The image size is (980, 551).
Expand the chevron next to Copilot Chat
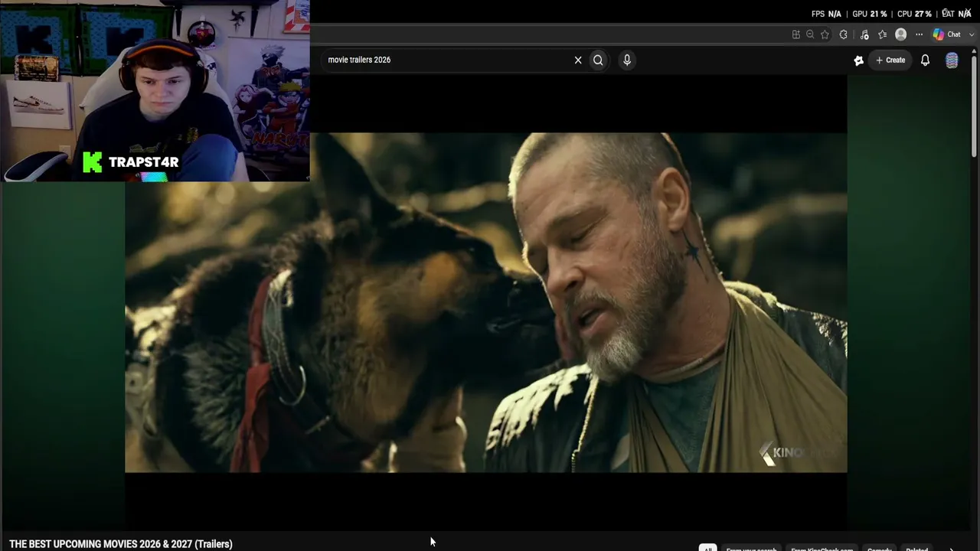[972, 34]
